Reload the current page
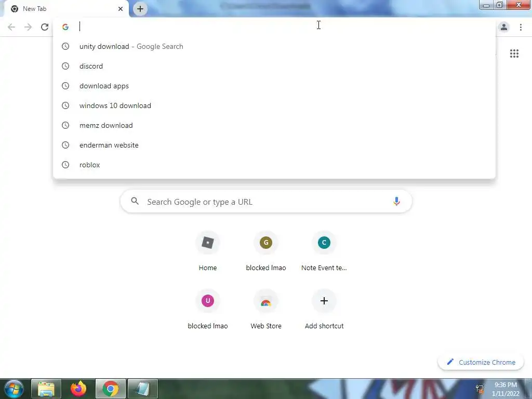Screen dimensions: 532x399 [45, 27]
